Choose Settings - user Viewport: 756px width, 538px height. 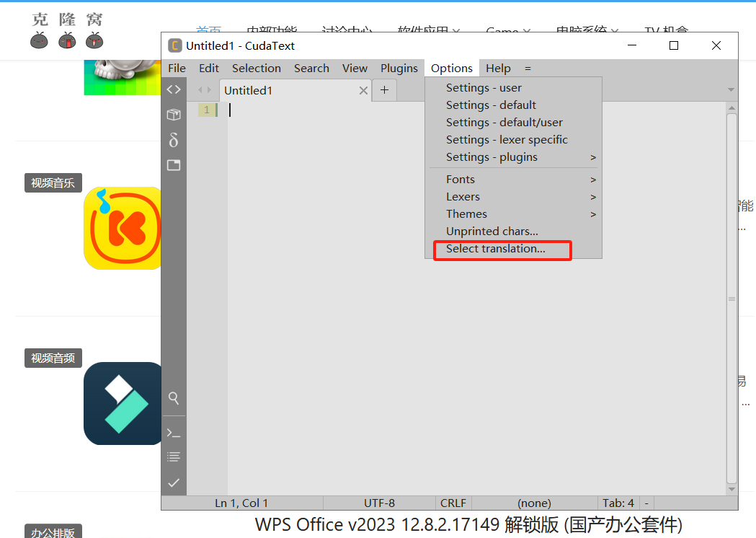click(x=513, y=88)
